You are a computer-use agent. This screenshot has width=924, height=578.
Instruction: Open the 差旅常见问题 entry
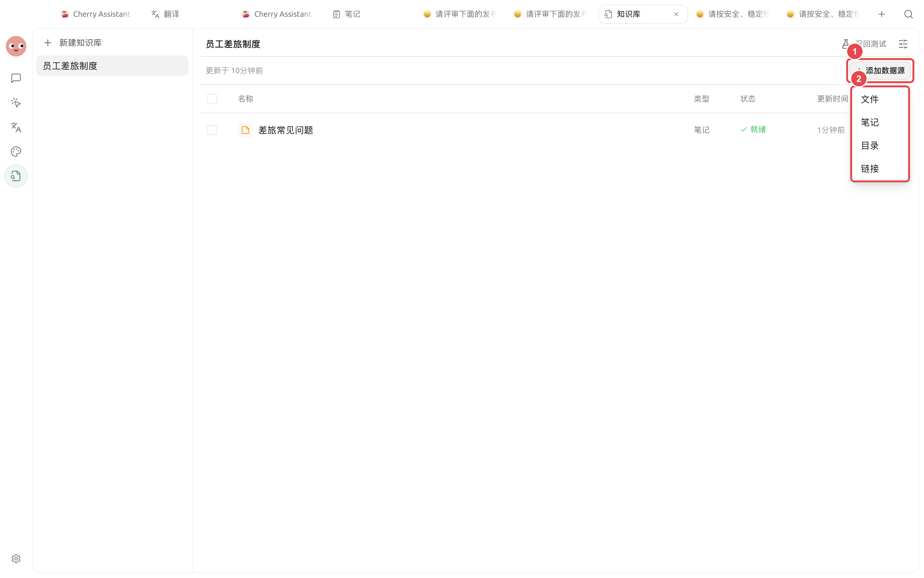(x=286, y=130)
